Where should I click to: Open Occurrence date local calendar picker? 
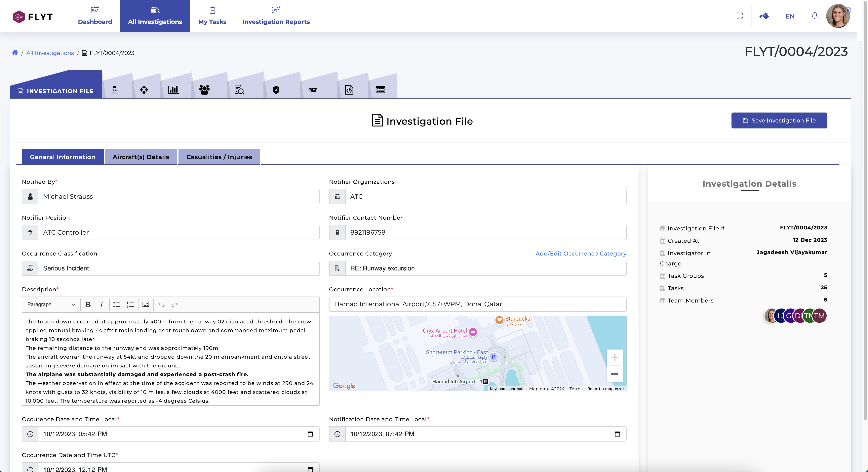(310, 434)
